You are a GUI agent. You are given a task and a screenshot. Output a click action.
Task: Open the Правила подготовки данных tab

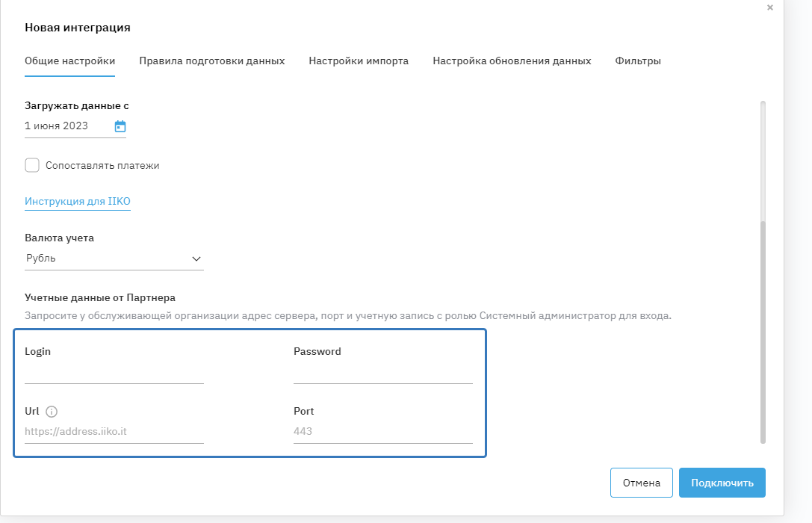[211, 61]
